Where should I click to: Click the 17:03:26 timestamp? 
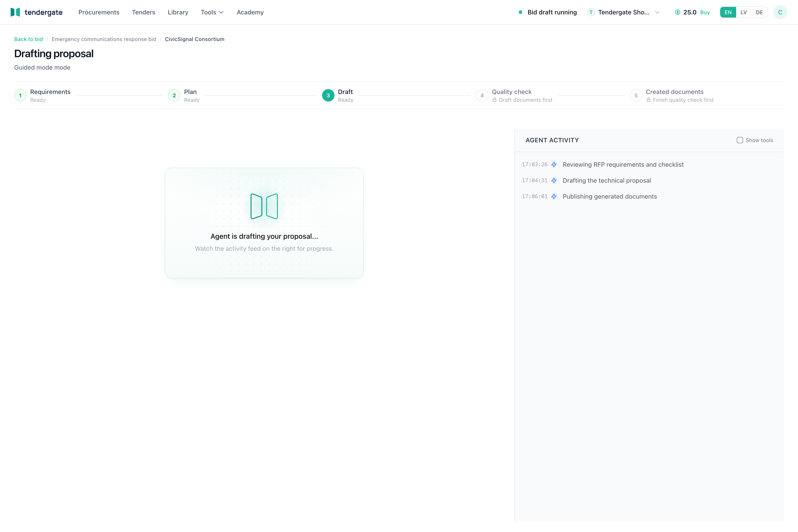click(535, 164)
